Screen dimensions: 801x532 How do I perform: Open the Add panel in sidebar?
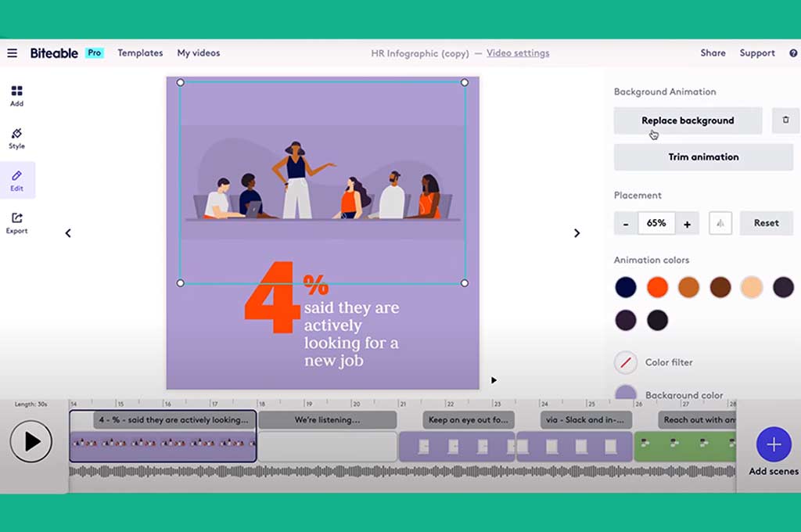(17, 96)
